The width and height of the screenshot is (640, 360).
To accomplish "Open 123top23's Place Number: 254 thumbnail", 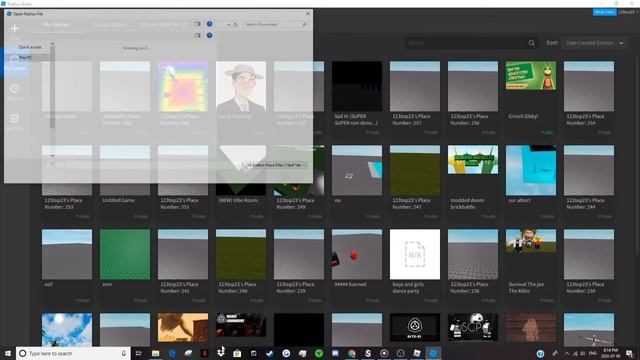I will [589, 86].
